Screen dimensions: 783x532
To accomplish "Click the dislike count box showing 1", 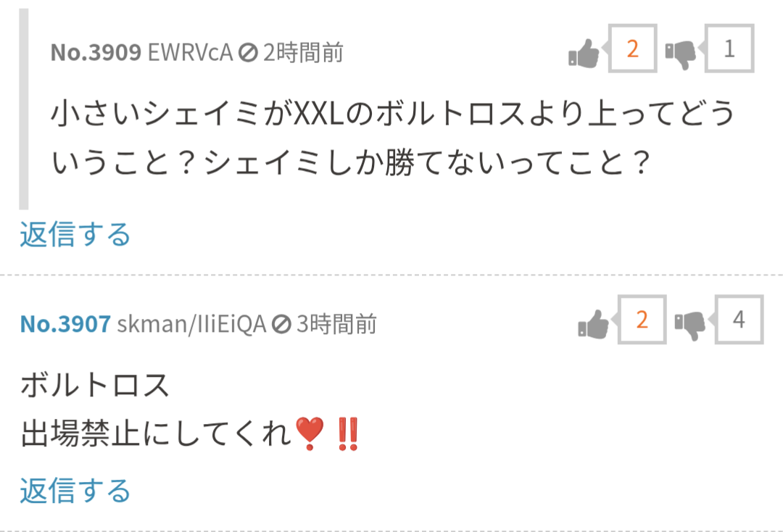I will tap(729, 49).
